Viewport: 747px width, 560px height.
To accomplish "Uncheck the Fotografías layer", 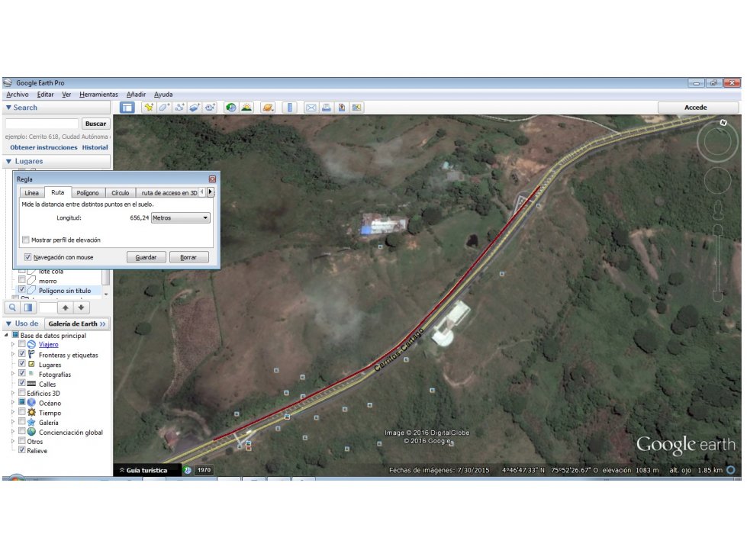I will (22, 373).
